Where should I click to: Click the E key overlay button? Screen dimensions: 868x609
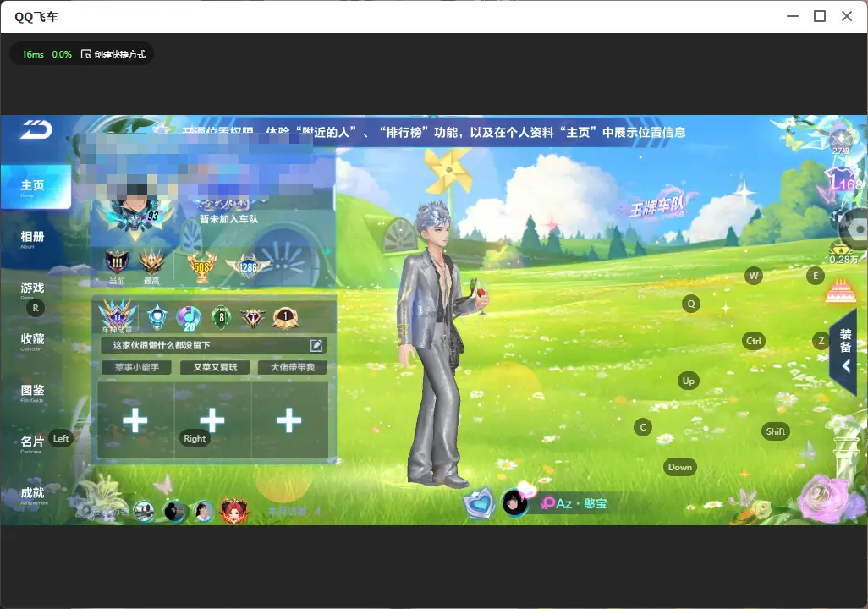[x=816, y=276]
